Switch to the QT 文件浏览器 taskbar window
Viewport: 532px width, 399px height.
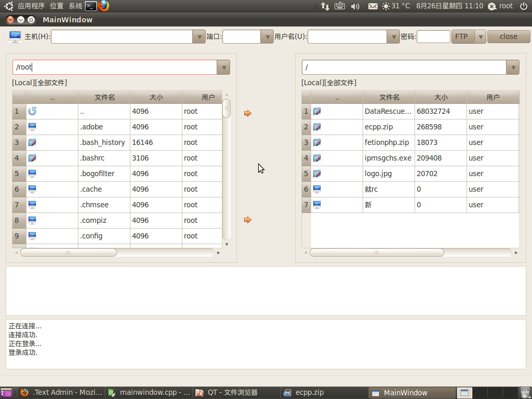236,393
